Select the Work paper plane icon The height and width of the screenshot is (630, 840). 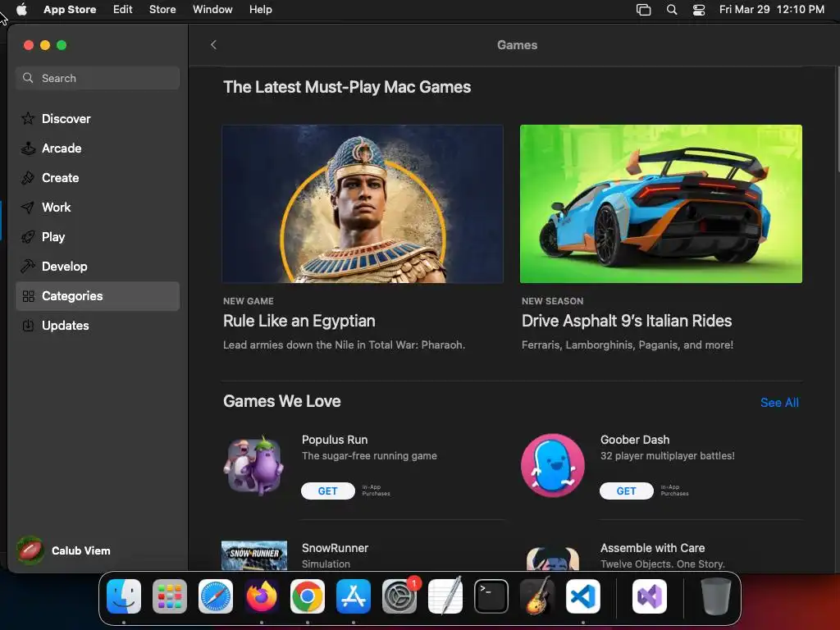[x=28, y=208]
